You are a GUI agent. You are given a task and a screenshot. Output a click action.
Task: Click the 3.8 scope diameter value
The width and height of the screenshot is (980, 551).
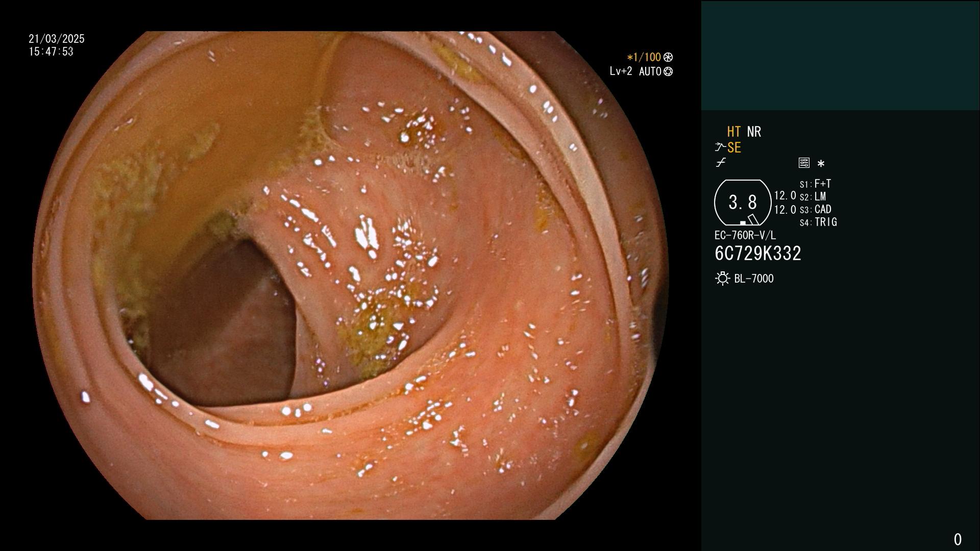click(x=743, y=203)
